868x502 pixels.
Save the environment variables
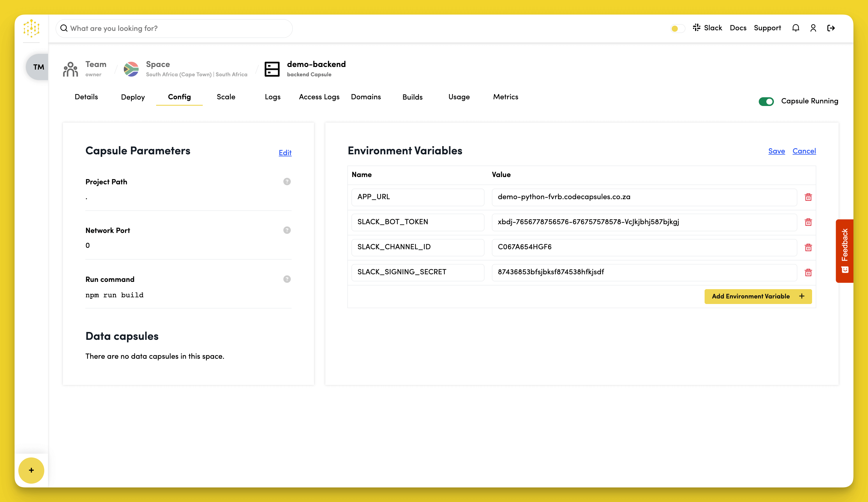(x=776, y=151)
